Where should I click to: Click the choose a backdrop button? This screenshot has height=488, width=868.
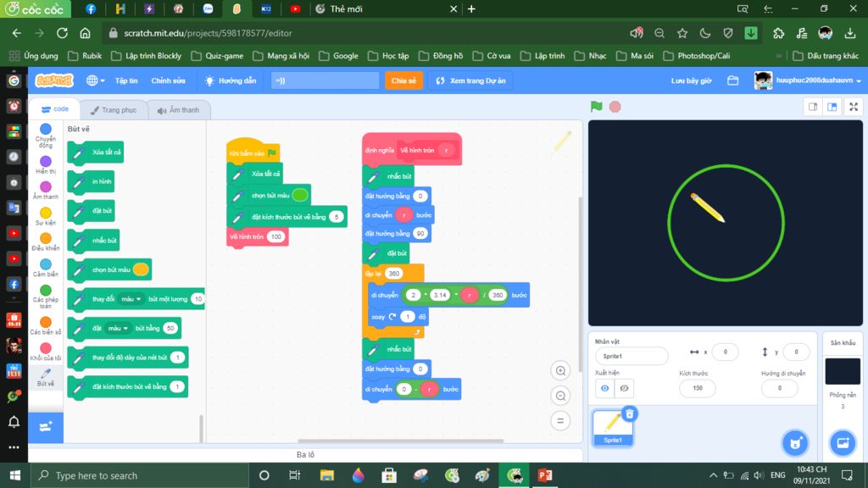tap(843, 442)
